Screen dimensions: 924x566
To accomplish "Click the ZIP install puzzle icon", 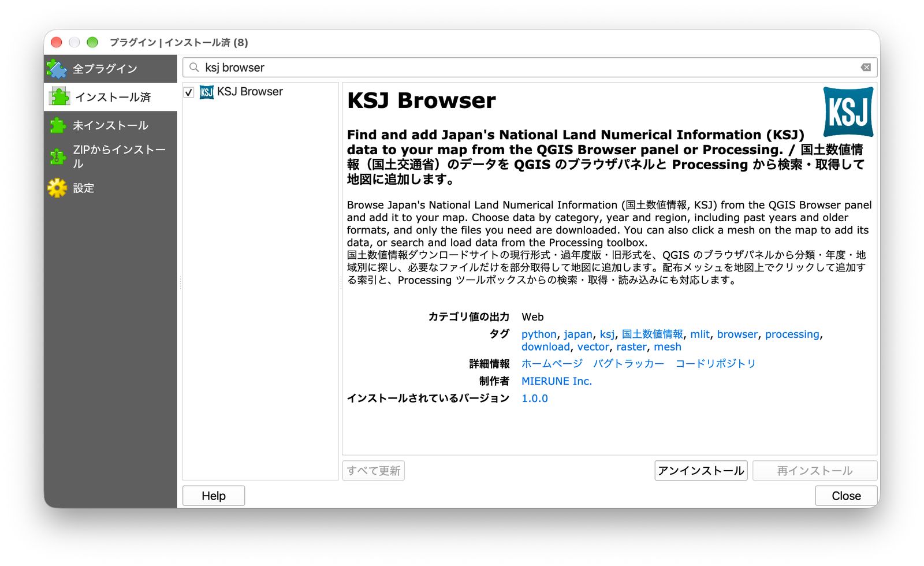I will tap(57, 157).
